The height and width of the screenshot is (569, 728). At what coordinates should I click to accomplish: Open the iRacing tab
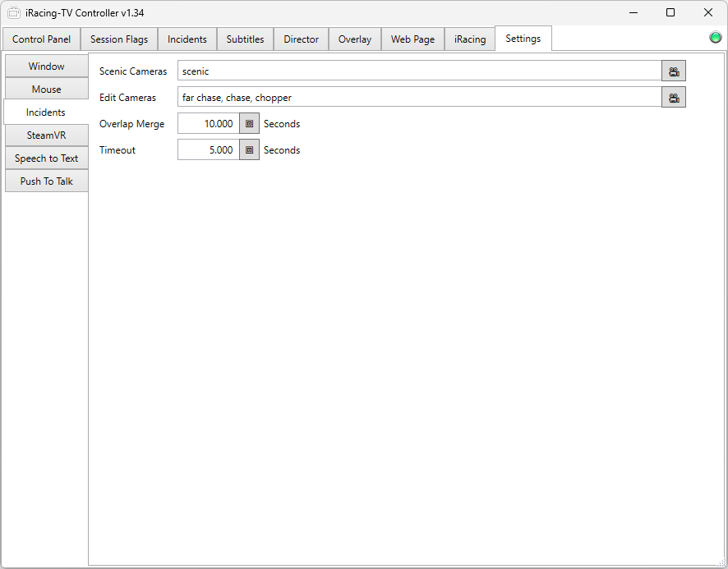click(x=470, y=39)
